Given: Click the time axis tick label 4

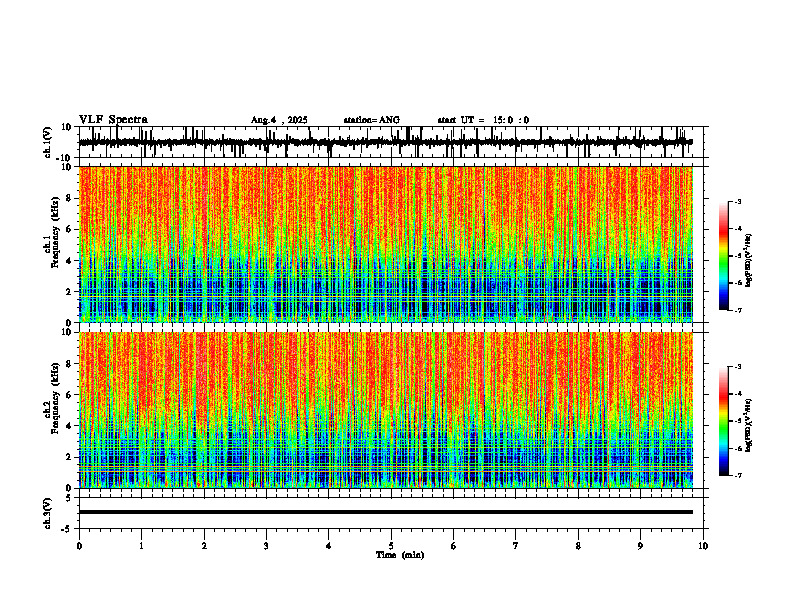Looking at the screenshot, I should [x=329, y=546].
